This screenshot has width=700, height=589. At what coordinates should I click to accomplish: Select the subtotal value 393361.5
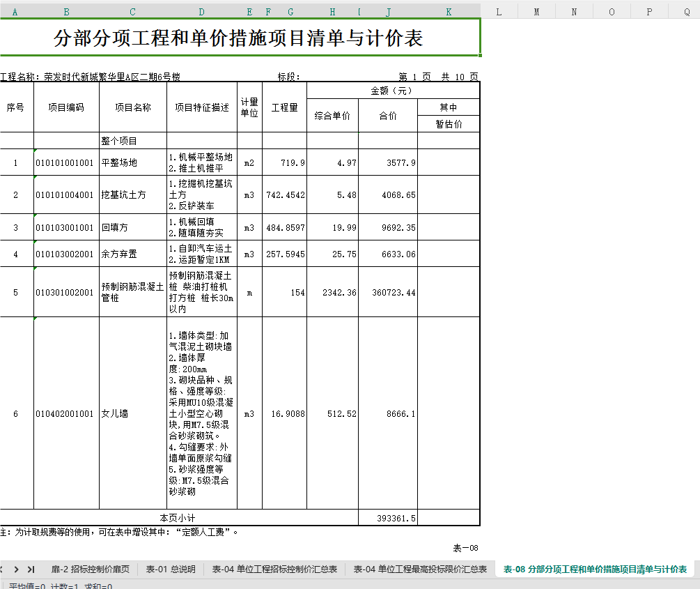coord(388,518)
